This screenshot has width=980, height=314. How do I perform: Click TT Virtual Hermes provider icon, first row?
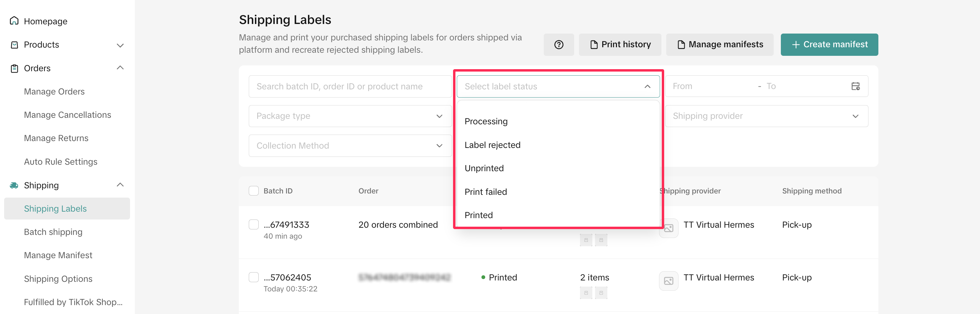pos(668,228)
